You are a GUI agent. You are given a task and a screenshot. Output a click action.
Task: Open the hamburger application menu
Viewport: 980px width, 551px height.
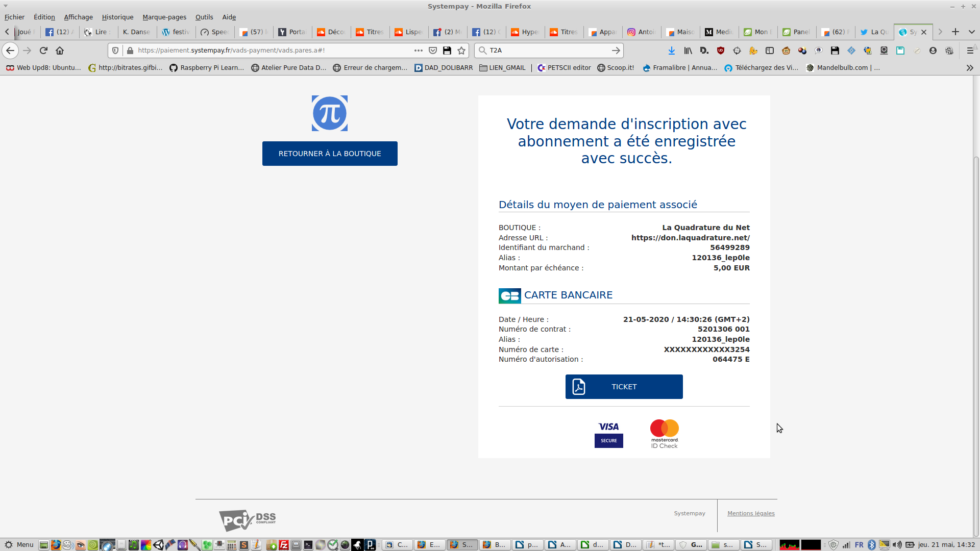[x=970, y=51]
